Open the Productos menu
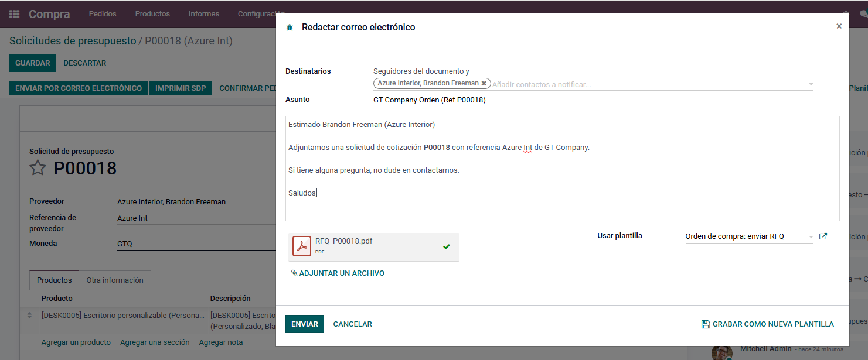868x360 pixels. pyautogui.click(x=152, y=13)
